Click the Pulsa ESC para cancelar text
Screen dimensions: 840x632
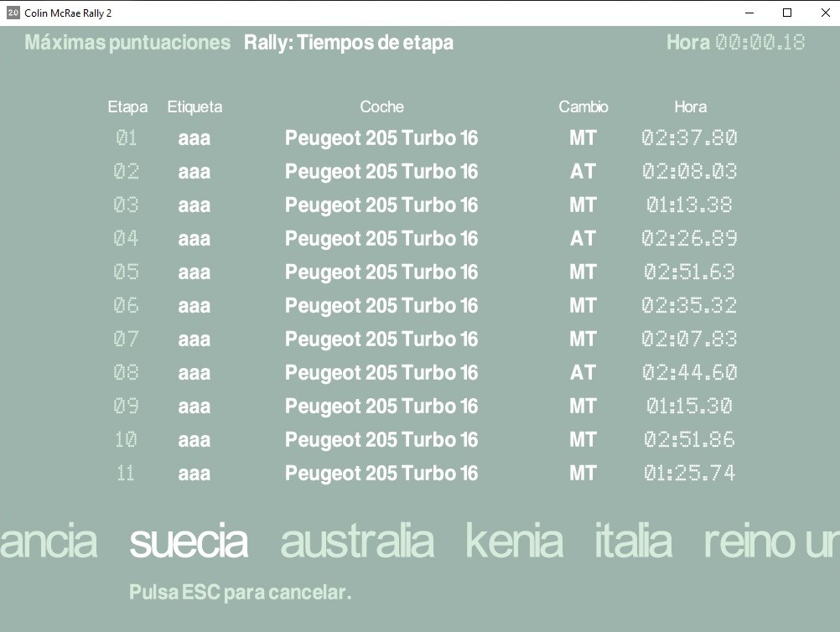pyautogui.click(x=240, y=593)
